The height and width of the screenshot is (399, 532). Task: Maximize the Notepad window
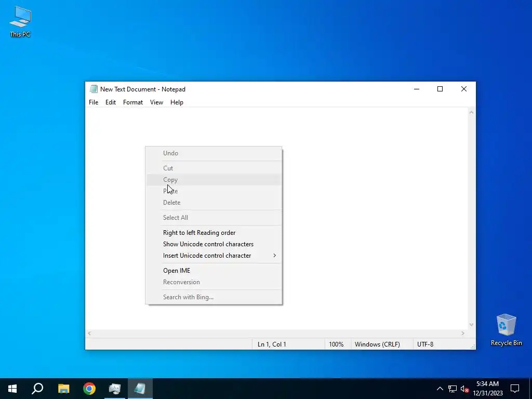tap(440, 89)
